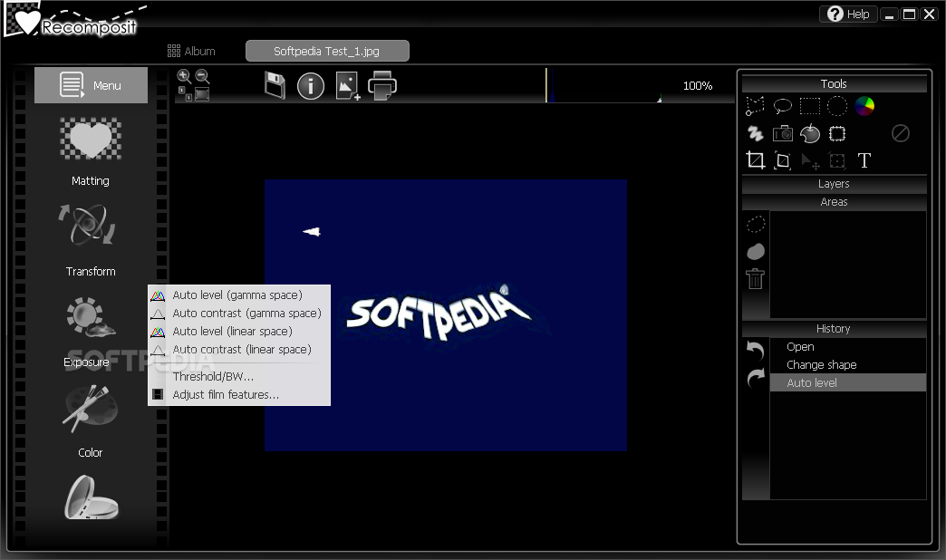Screen dimensions: 946x560
Task: Open Threshold/BW... from the menu
Action: coord(239,377)
